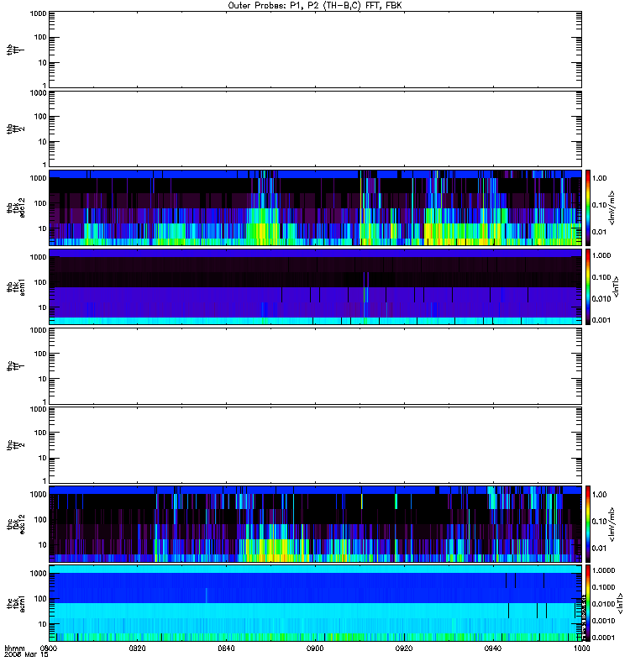Click the '1' y-tick of thc fff 2 panel
Viewport: 630px width, 672px height.
click(45, 480)
